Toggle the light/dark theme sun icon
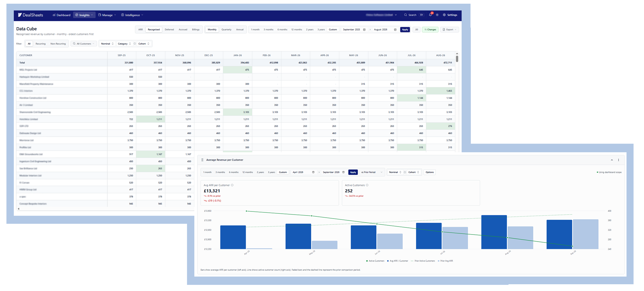The image size is (644, 291). click(437, 15)
